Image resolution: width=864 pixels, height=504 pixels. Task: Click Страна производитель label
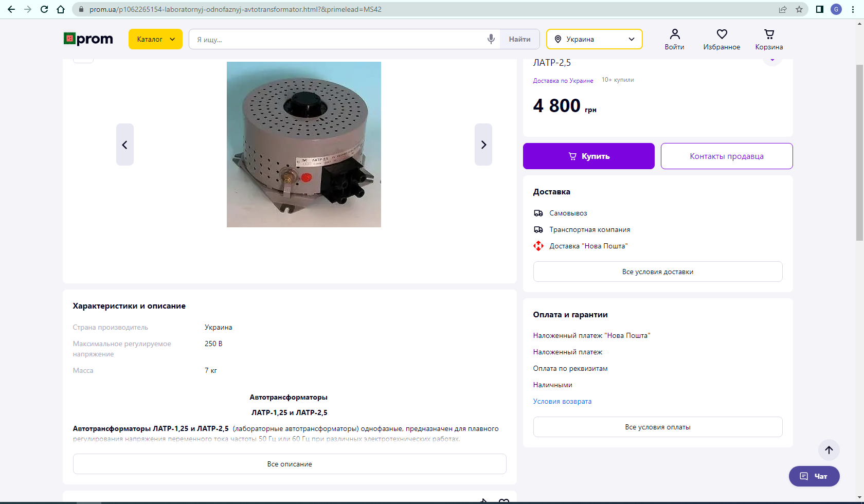(111, 327)
